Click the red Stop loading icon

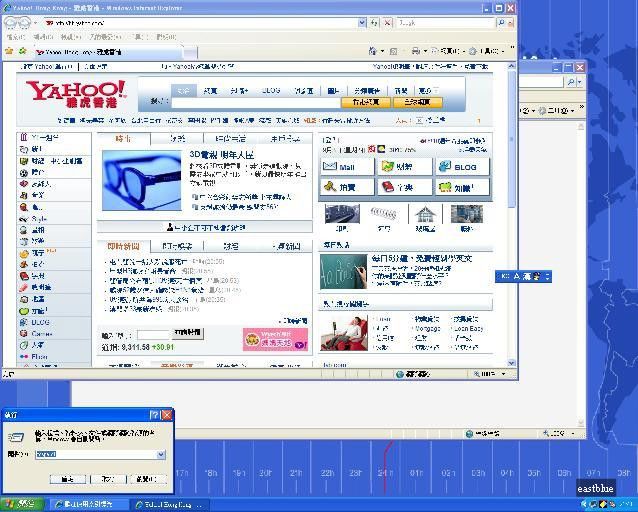pyautogui.click(x=388, y=23)
